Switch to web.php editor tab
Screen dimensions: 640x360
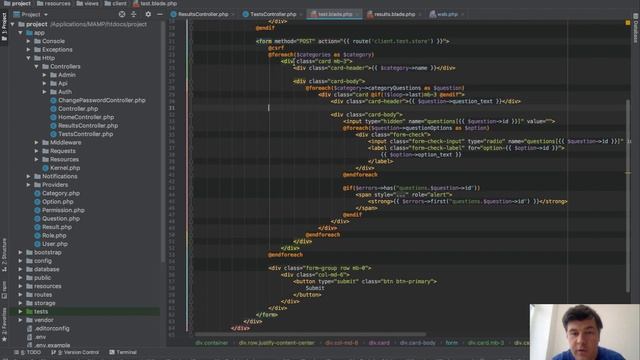446,14
